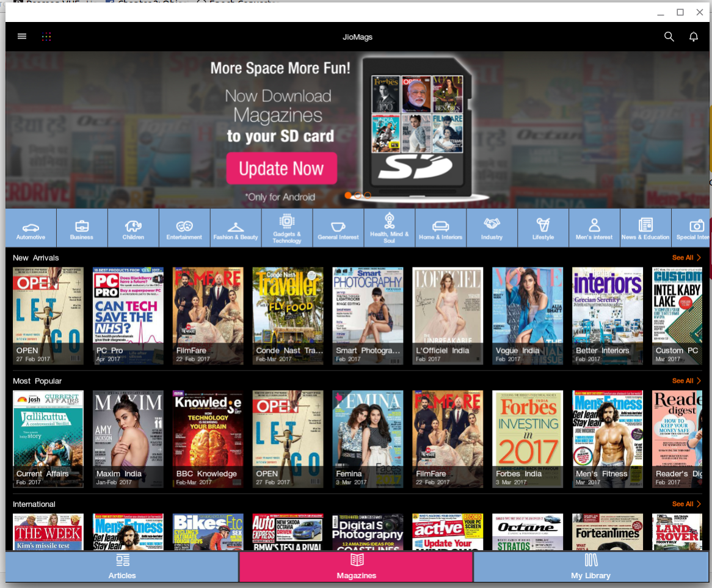Select the second banner carousel dot

coord(358,195)
